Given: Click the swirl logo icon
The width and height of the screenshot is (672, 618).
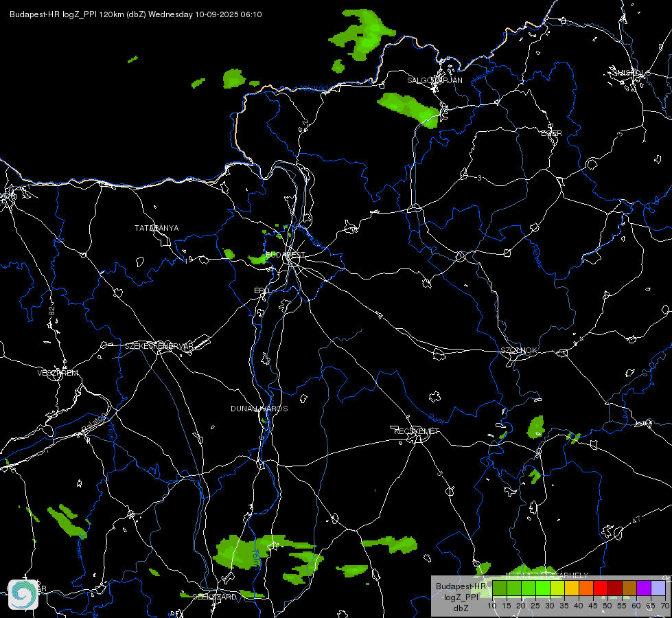Looking at the screenshot, I should tap(23, 595).
